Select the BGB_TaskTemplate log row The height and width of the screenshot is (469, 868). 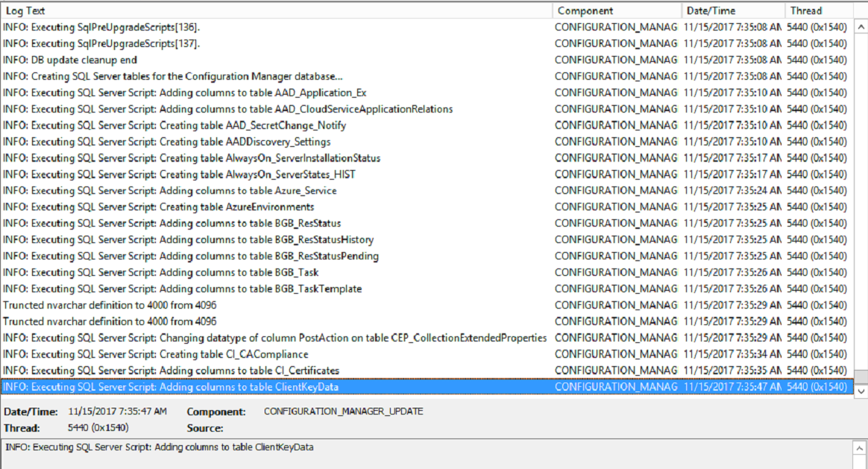427,289
